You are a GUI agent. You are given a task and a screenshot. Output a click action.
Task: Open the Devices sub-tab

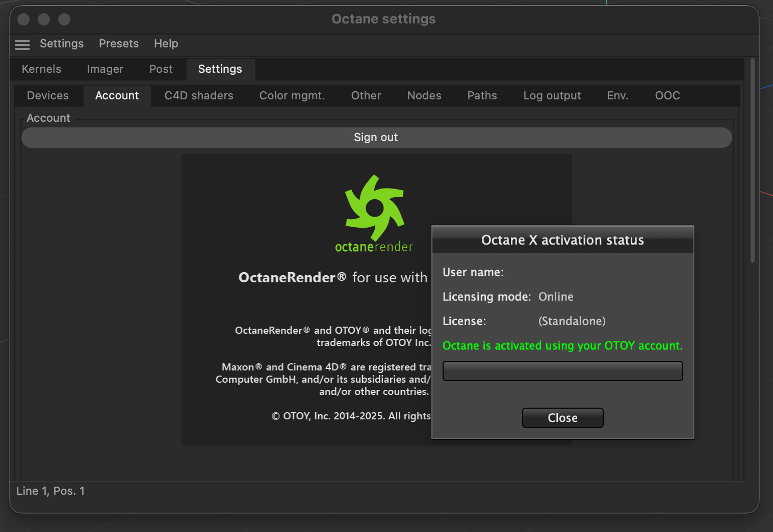tap(48, 96)
